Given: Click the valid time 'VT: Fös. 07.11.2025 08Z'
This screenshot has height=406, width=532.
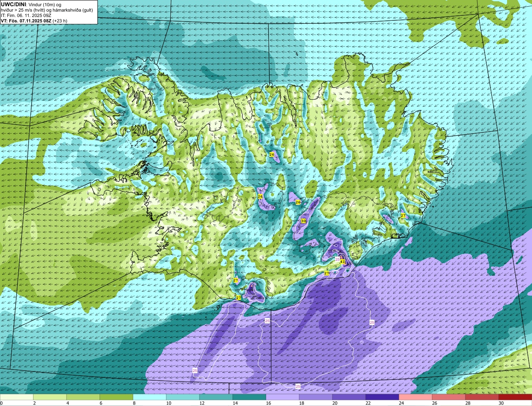Looking at the screenshot, I should tap(26, 21).
